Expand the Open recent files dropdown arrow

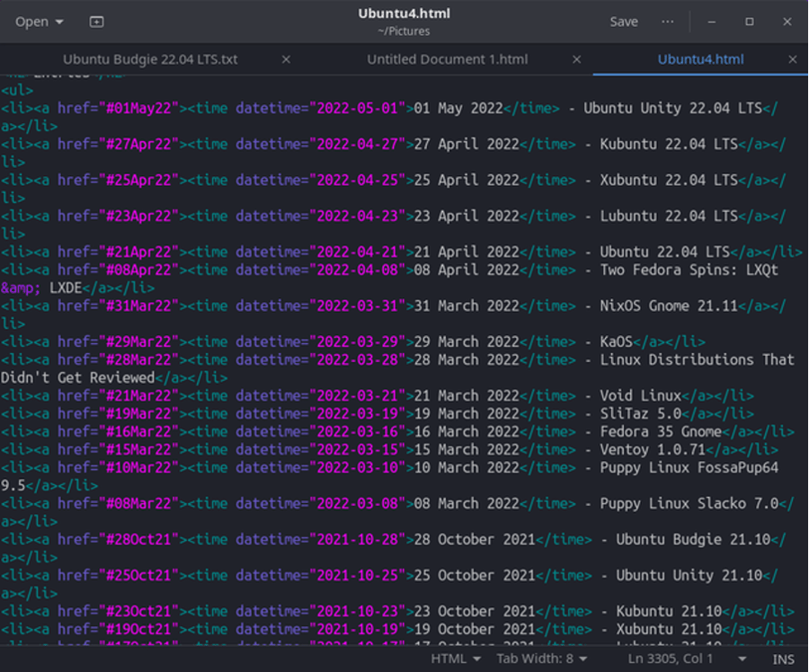click(59, 22)
